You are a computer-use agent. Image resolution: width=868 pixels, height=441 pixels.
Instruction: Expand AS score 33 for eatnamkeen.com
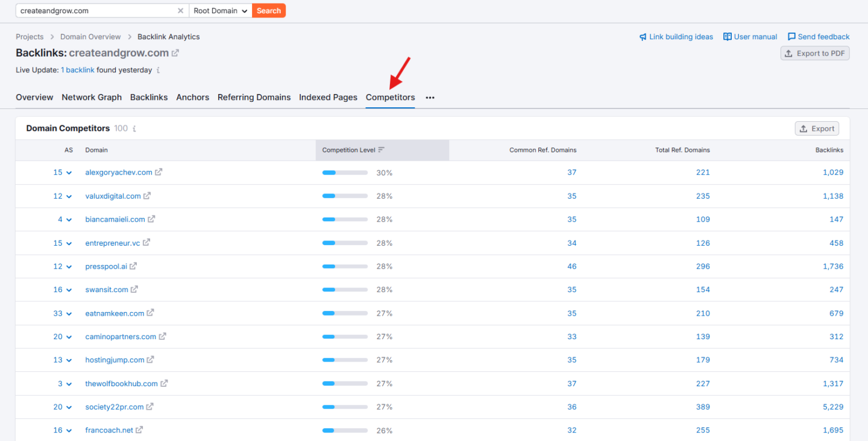[x=63, y=313]
